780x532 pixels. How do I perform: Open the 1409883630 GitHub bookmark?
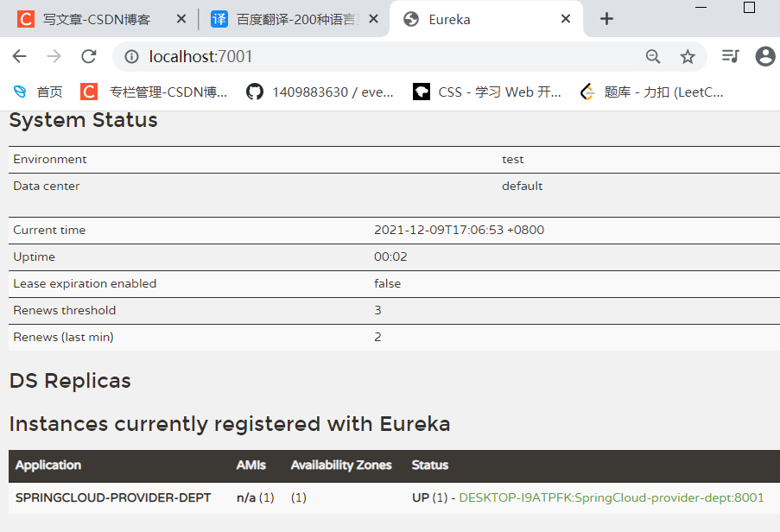[x=320, y=92]
